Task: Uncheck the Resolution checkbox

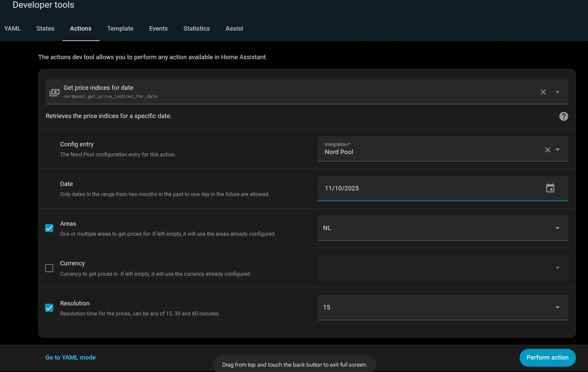Action: point(49,308)
